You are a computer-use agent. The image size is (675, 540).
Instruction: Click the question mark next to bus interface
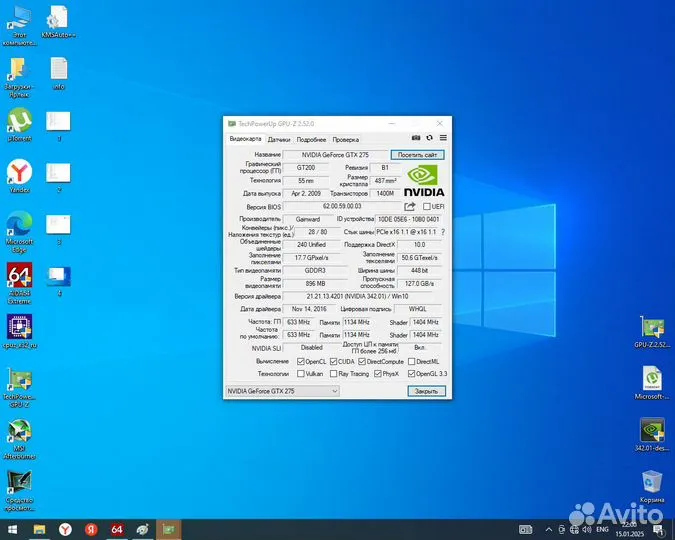443,232
